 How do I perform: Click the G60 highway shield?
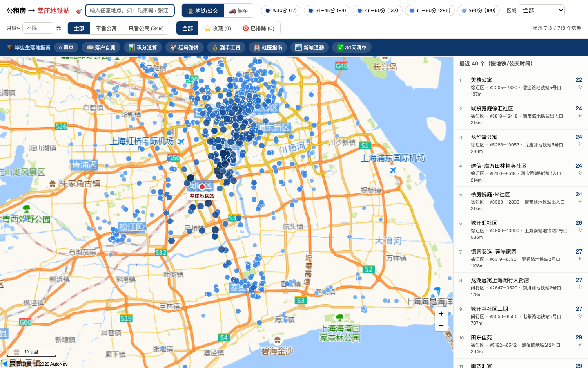click(x=25, y=322)
